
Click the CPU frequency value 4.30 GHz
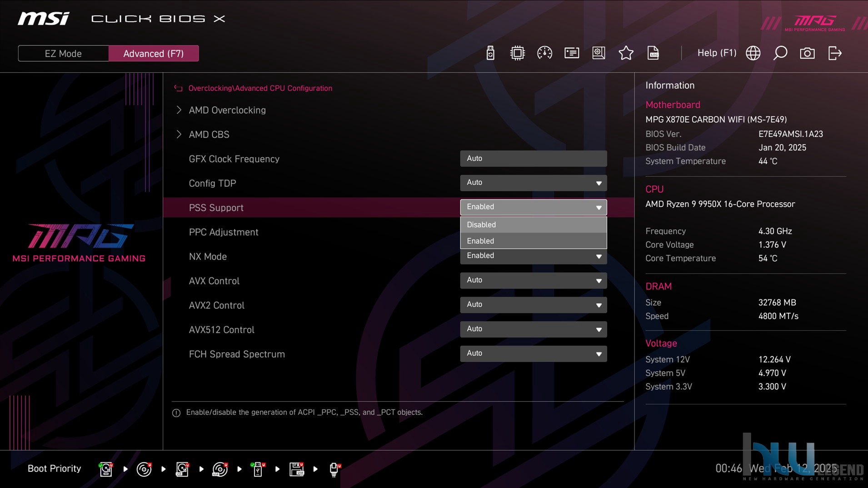[x=775, y=231]
